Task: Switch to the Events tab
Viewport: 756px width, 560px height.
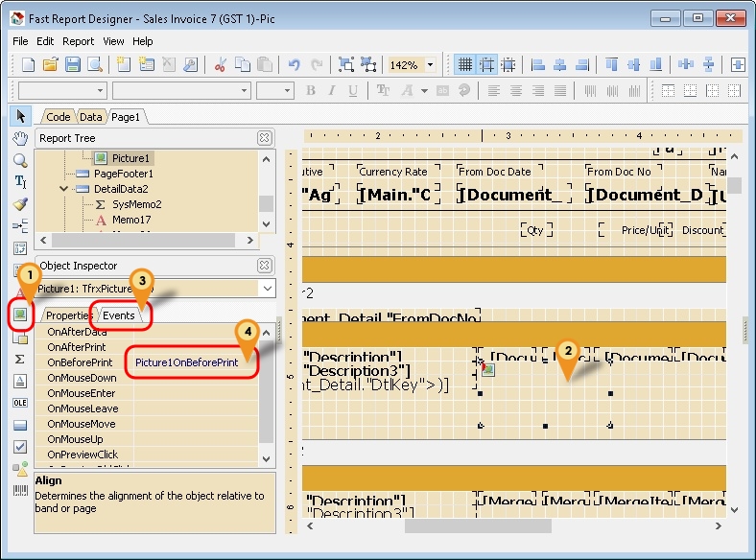Action: click(x=119, y=315)
